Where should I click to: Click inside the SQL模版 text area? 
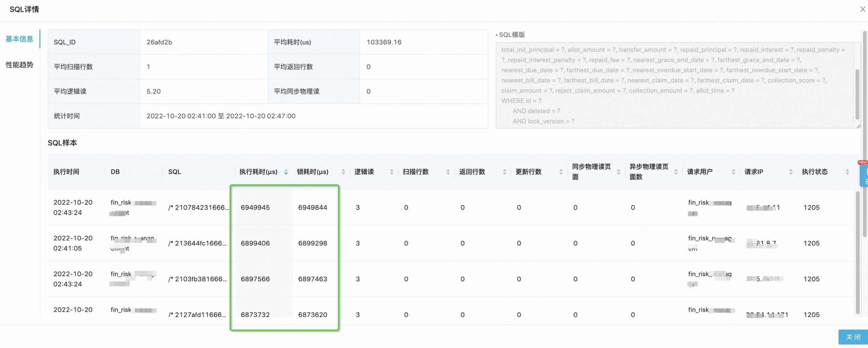pos(675,85)
